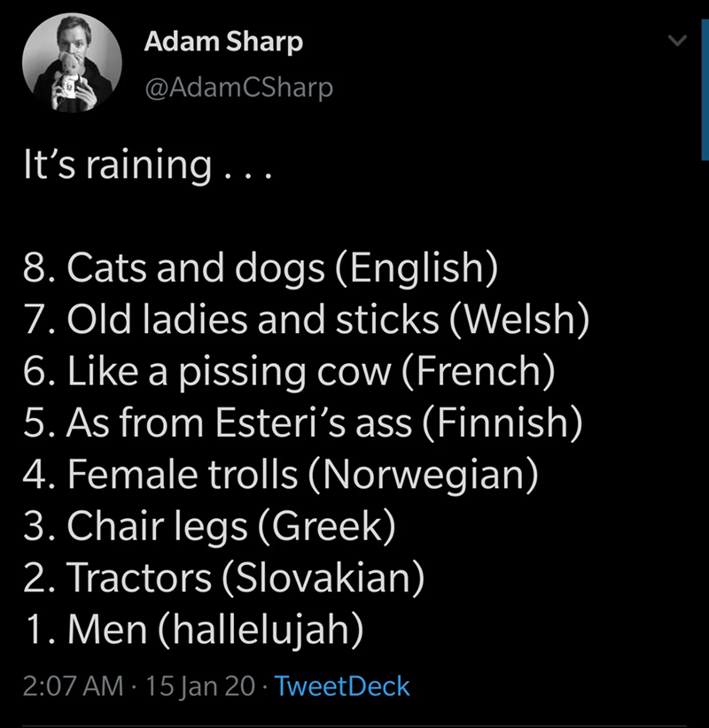Click the "Old ladies and sticks" line
Screen dimensions: 709x728
306,319
